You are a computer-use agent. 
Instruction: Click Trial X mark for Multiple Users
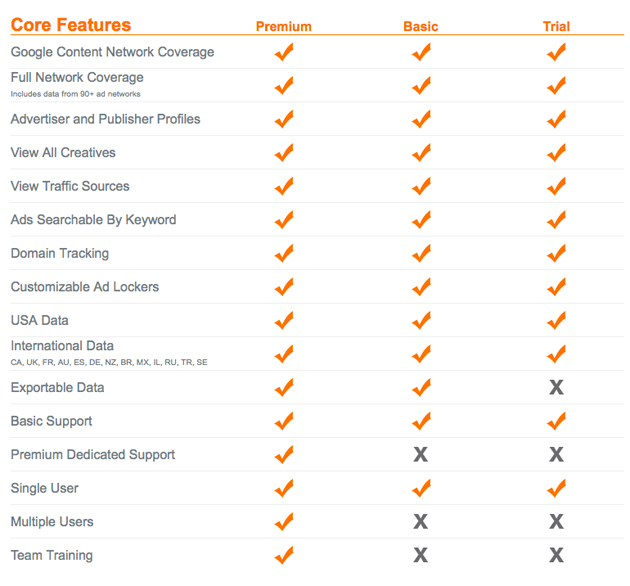(x=556, y=522)
